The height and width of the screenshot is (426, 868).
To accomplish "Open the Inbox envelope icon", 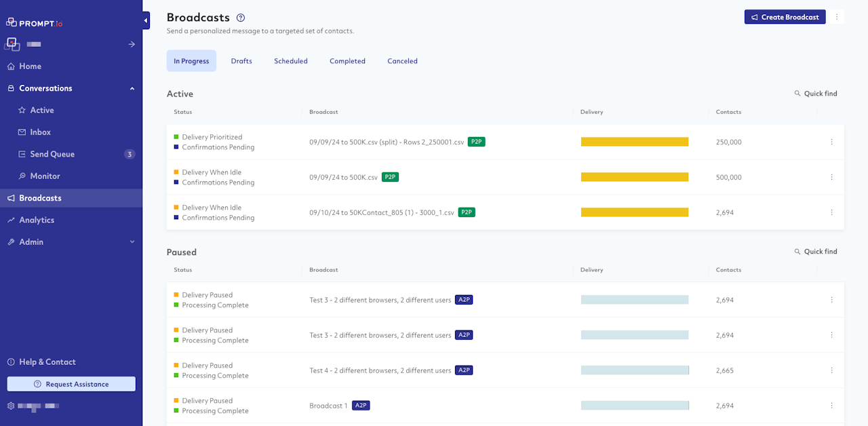I will tap(22, 132).
